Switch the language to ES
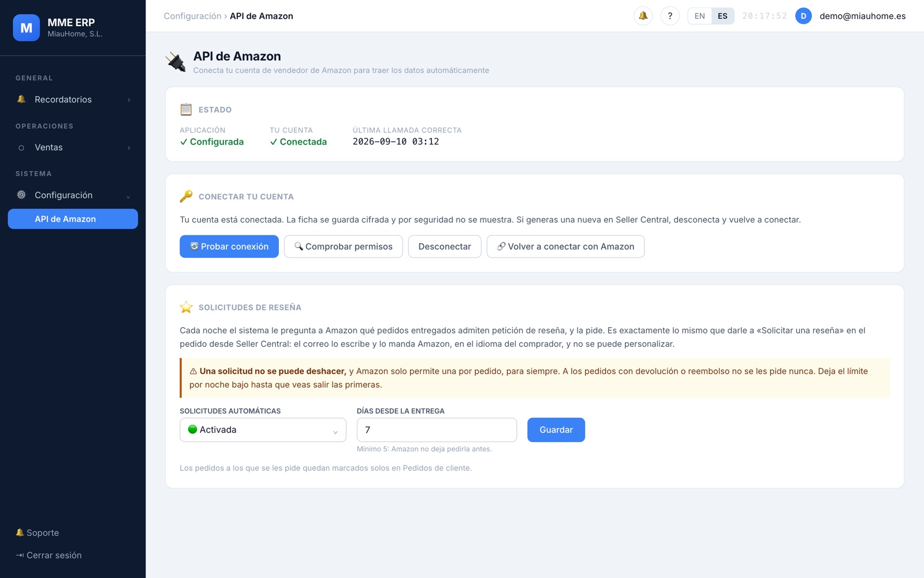 pos(722,16)
